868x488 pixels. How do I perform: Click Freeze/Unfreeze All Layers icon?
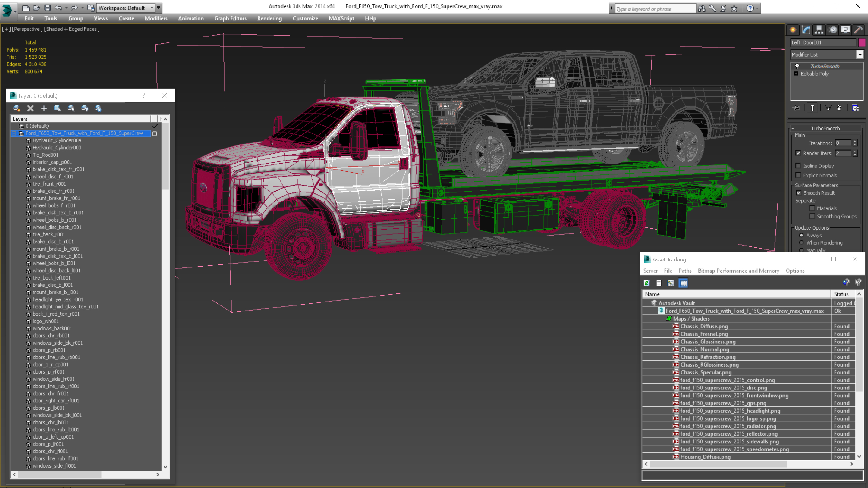98,108
